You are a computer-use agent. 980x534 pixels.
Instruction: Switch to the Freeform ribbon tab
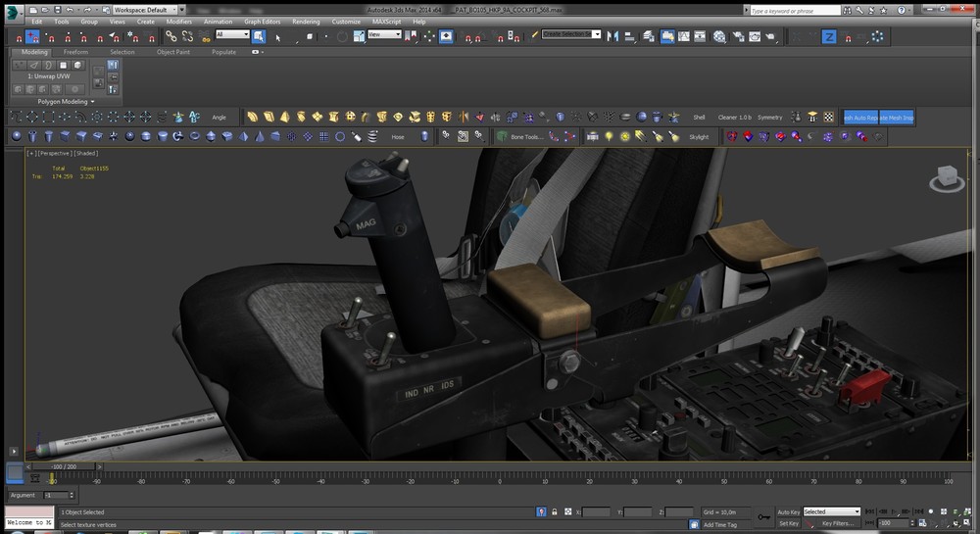[x=75, y=52]
